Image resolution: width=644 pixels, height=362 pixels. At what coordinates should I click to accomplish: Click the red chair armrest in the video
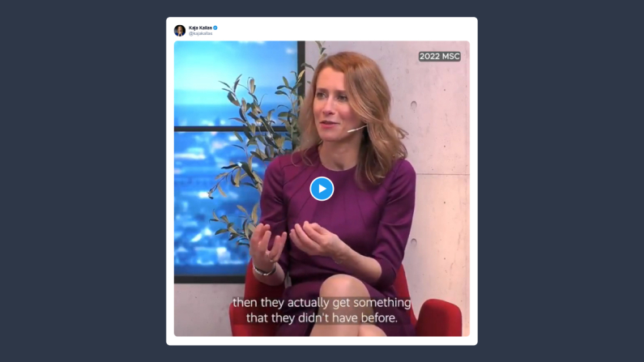tap(440, 317)
